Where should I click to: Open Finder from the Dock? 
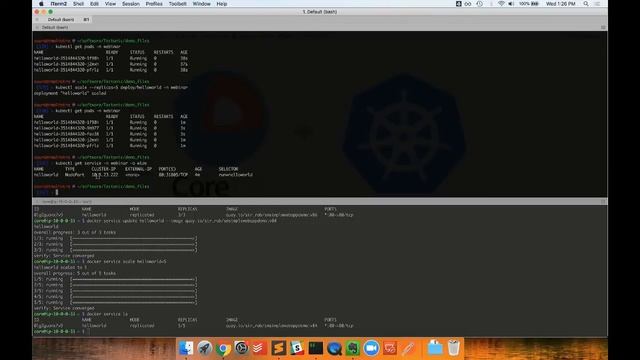click(x=186, y=348)
